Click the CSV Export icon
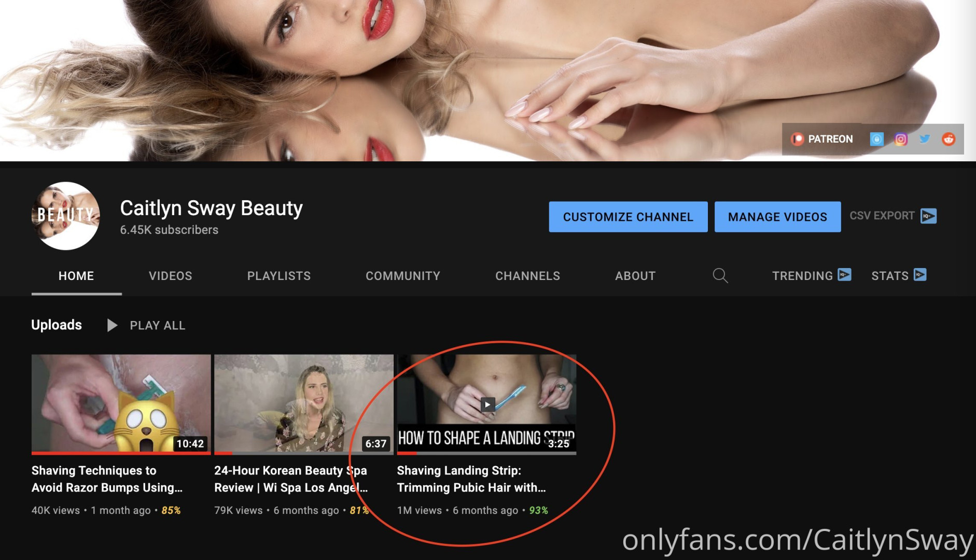This screenshot has width=976, height=560. 928,216
